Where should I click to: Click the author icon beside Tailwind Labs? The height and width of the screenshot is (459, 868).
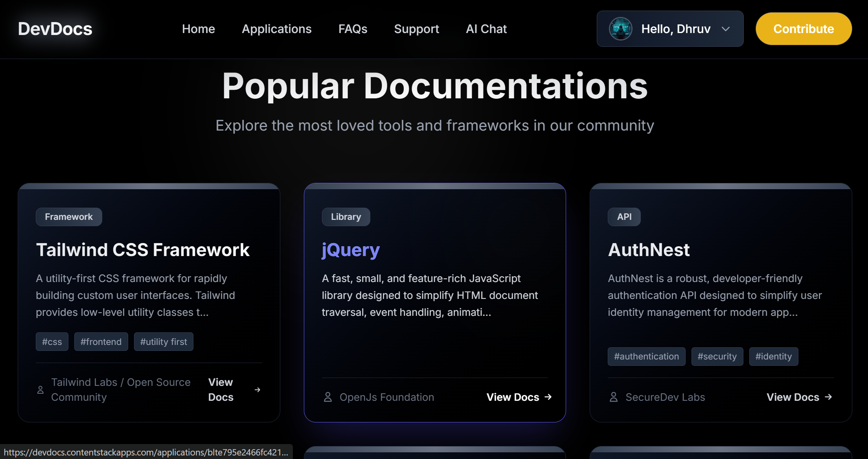(x=40, y=390)
